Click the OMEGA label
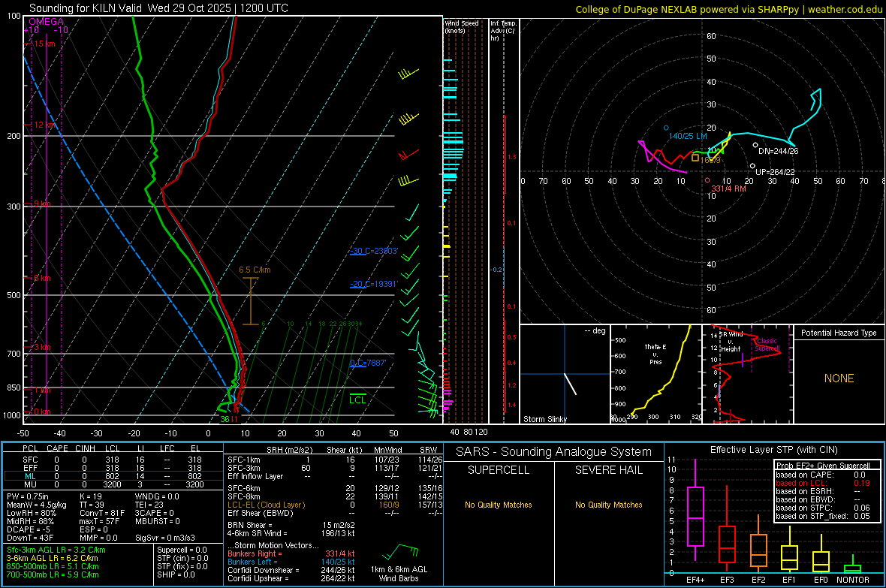The height and width of the screenshot is (588, 886). coord(46,22)
